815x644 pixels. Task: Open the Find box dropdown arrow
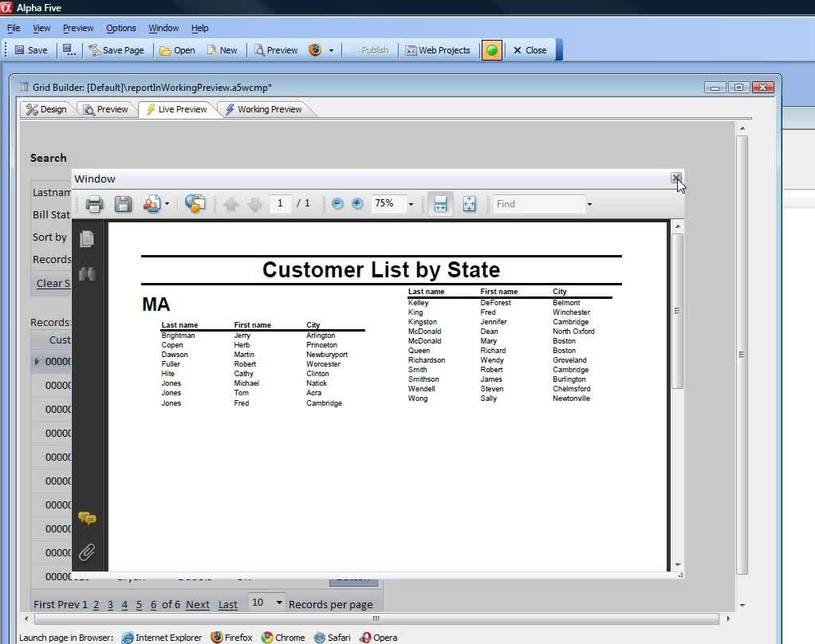click(589, 205)
